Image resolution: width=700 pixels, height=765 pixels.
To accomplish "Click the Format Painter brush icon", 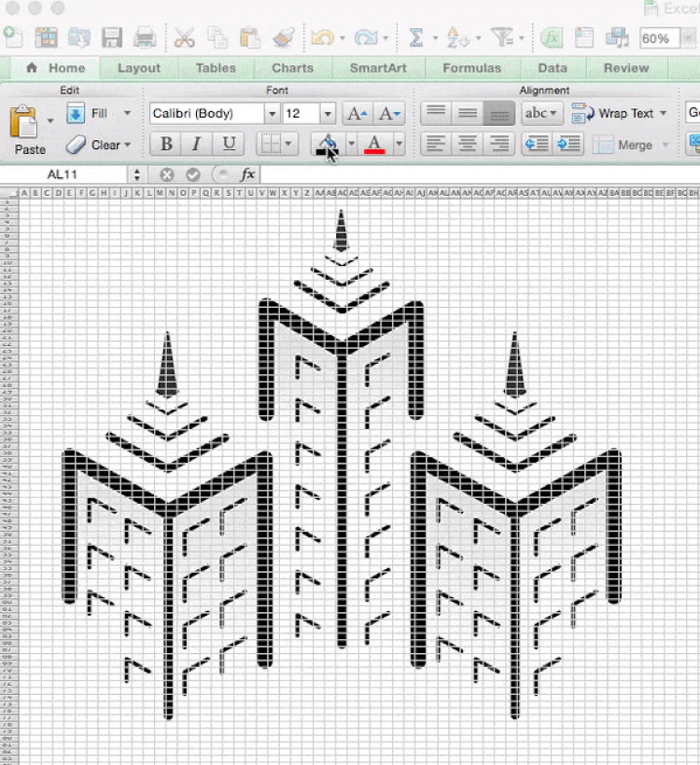I will point(283,37).
